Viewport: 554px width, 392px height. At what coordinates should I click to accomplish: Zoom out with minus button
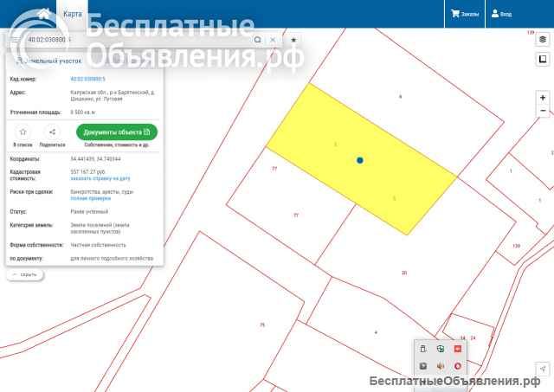543,111
